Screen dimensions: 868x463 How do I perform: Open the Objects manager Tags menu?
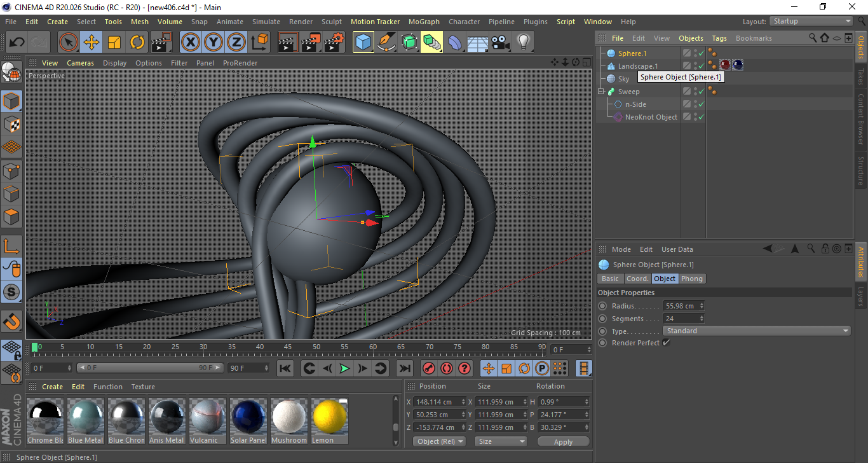coord(719,38)
